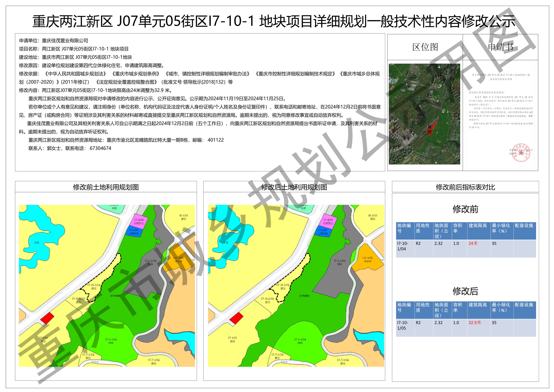The height and width of the screenshot is (392, 554).
Task: Open the satellite location map thumbnail
Action: (424, 114)
